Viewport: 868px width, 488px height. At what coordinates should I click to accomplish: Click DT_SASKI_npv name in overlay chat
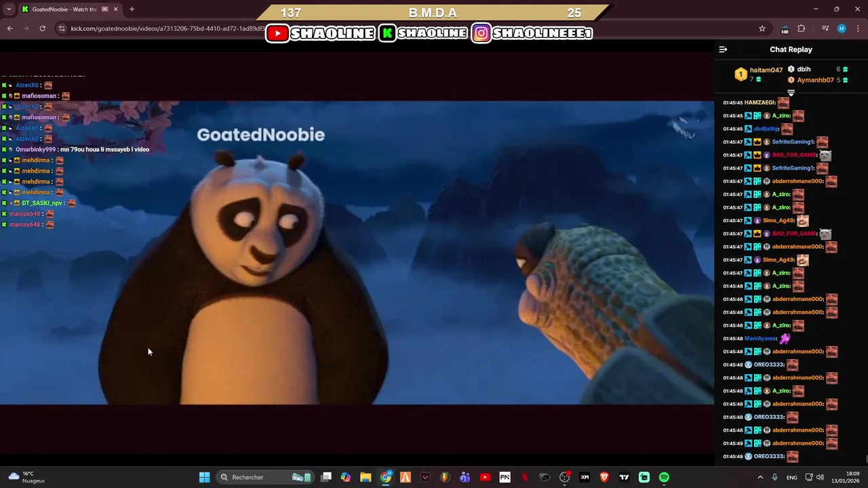point(42,203)
